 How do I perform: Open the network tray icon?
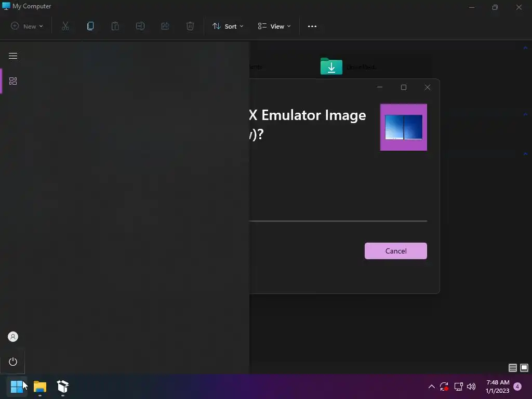458,387
